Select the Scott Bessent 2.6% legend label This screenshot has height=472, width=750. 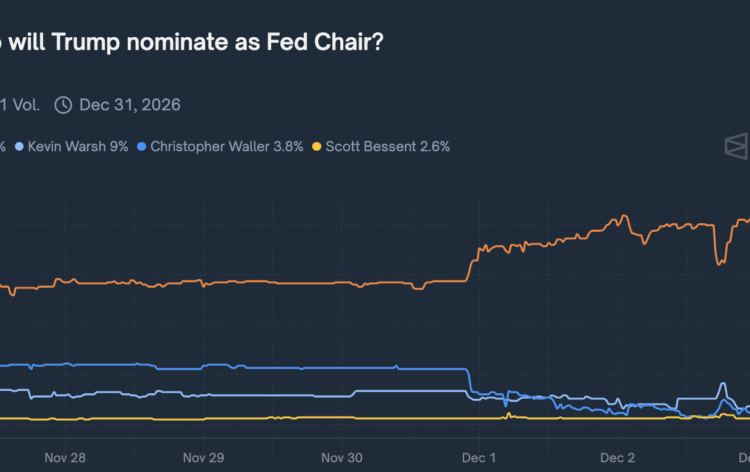click(389, 146)
